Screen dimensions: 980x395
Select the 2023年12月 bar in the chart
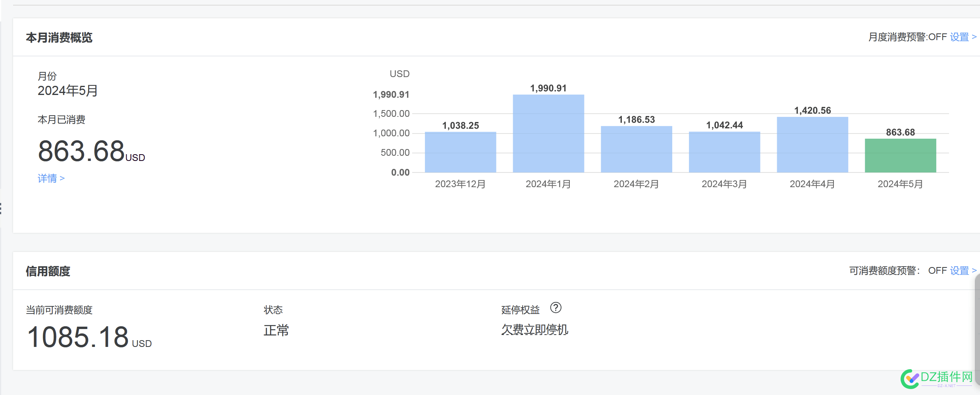coord(460,152)
